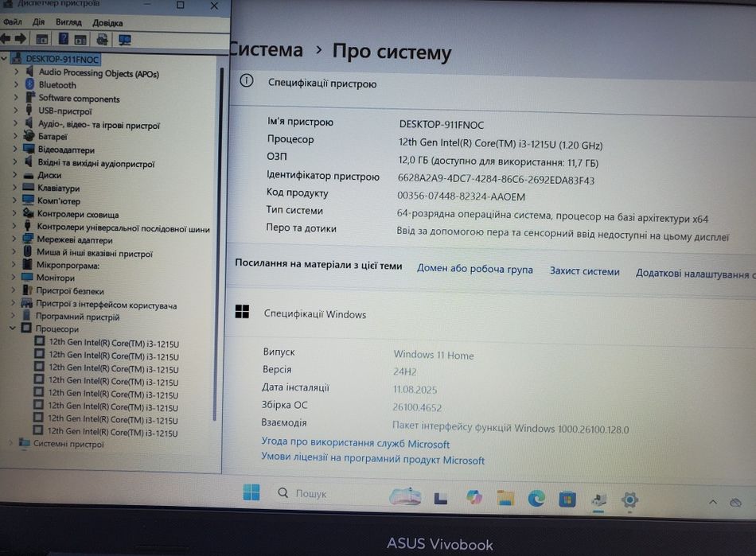This screenshot has height=556, width=756.
Task: Click the Bluetooth device category icon
Action: pos(30,84)
